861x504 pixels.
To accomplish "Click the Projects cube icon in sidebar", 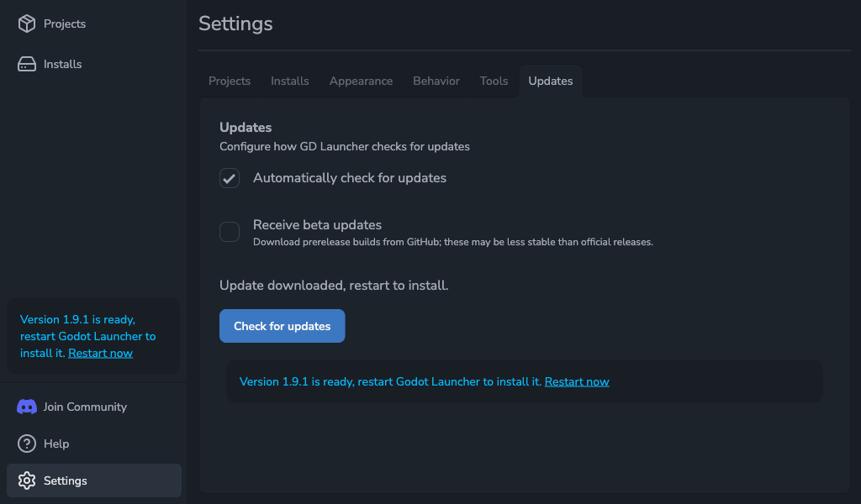I will [27, 24].
